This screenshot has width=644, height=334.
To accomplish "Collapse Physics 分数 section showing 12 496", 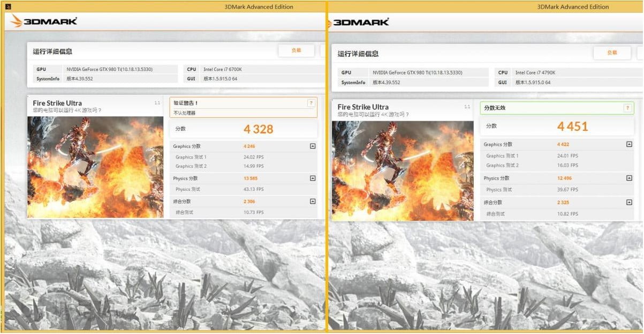I will (x=630, y=178).
